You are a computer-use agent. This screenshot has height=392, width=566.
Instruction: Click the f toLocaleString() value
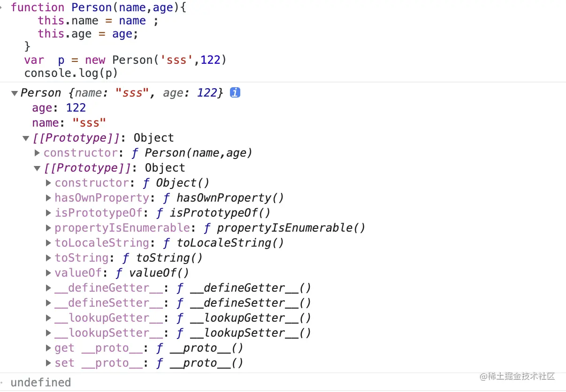[x=223, y=243]
